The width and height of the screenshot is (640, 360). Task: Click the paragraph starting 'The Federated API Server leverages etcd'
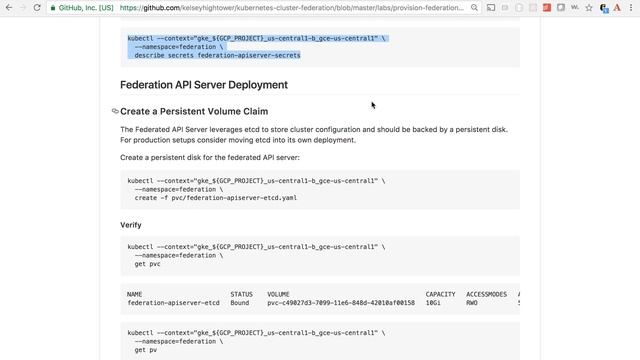pyautogui.click(x=313, y=135)
